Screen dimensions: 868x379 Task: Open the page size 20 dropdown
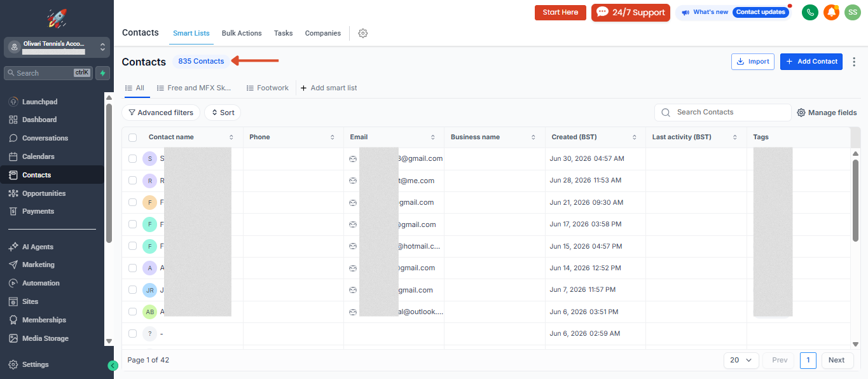(741, 360)
